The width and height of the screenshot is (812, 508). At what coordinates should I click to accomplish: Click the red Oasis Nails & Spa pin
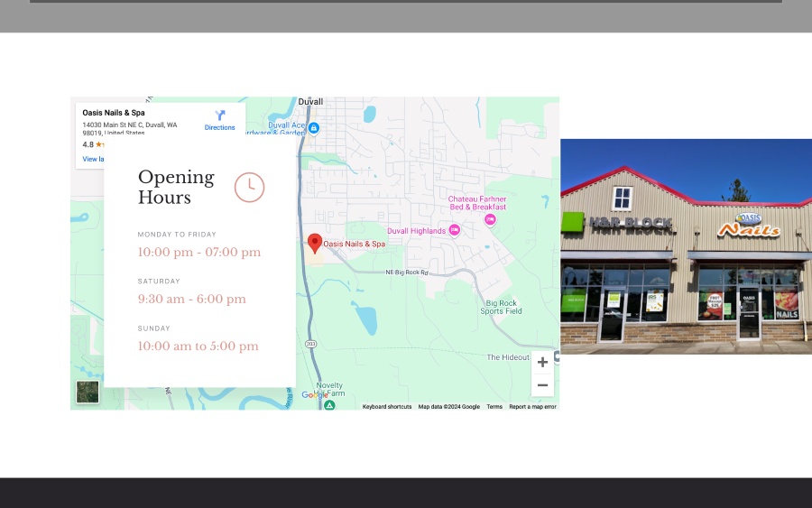(x=314, y=244)
